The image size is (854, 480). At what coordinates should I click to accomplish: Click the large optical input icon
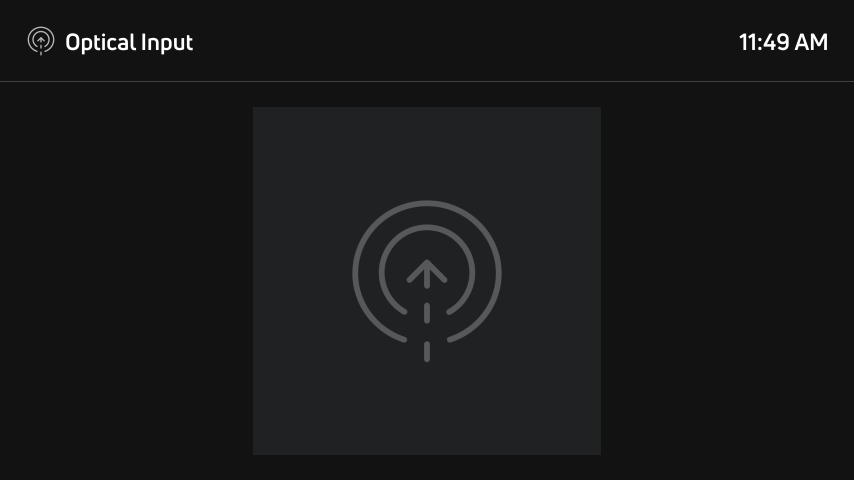point(427,281)
